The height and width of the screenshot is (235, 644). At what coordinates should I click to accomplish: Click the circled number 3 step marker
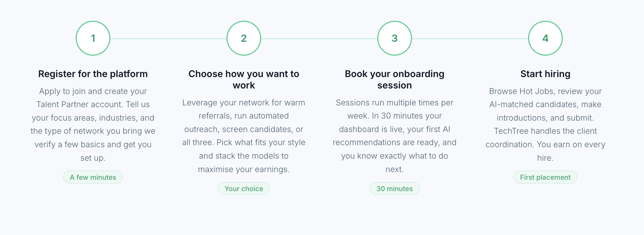(395, 38)
